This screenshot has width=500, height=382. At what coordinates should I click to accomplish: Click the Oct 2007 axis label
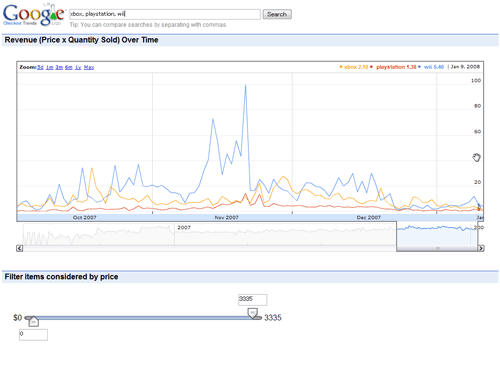85,217
